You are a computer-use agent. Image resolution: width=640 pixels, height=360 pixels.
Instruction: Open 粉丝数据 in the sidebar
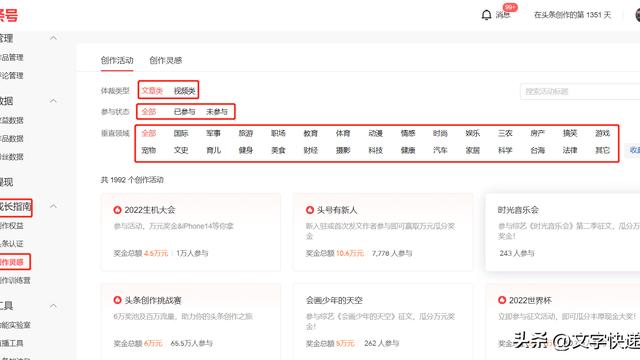point(12,157)
